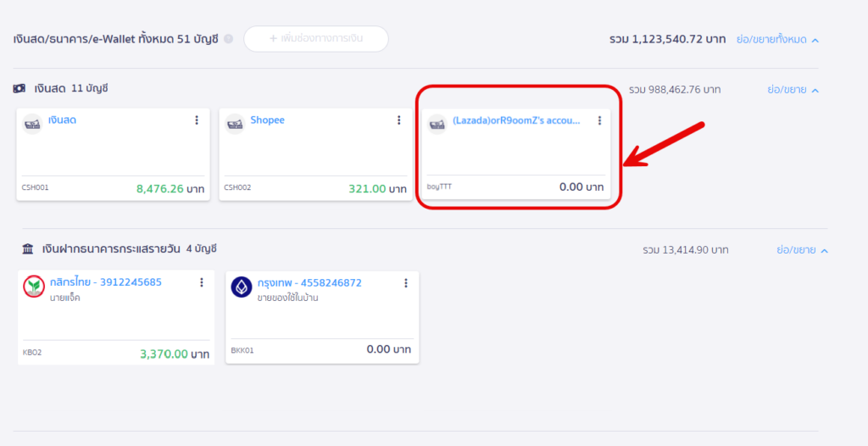Click the Bangkok Bank logo icon
Viewport: 868px width, 446px height.
242,287
